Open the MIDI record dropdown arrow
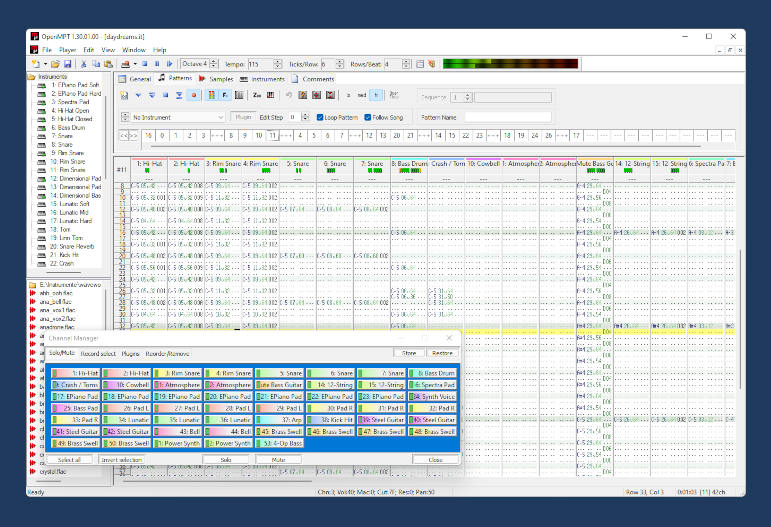Image resolution: width=771 pixels, height=527 pixels. 135,64
